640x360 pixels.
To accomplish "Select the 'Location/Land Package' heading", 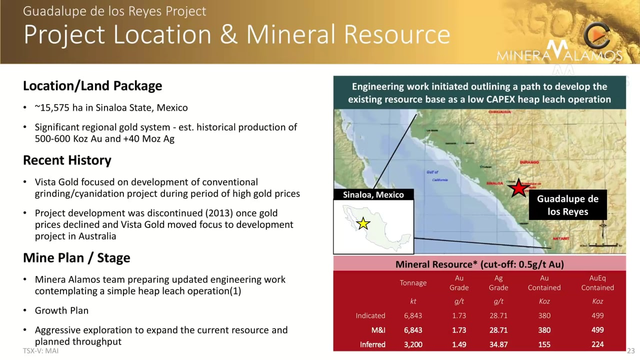I will 93,86.
